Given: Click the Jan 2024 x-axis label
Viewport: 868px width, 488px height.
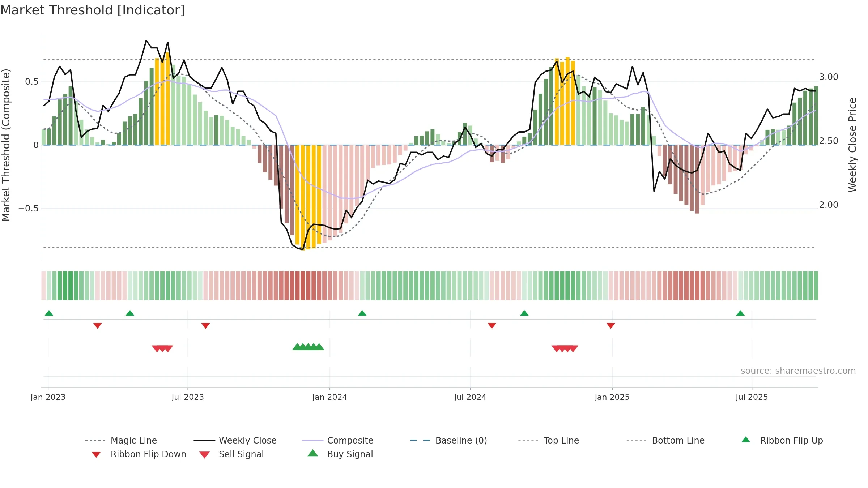Looking at the screenshot, I should pyautogui.click(x=329, y=397).
